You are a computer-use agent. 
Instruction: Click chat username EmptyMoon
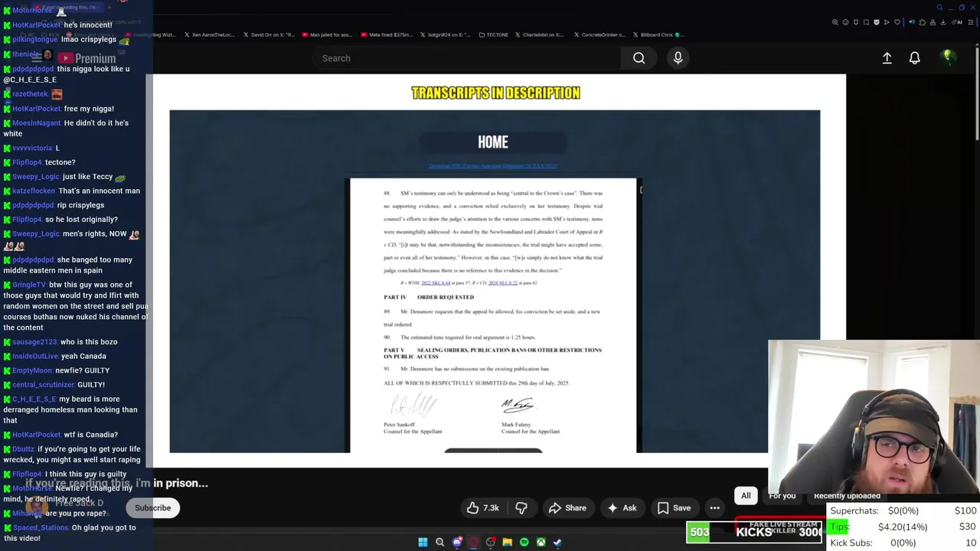tap(32, 370)
